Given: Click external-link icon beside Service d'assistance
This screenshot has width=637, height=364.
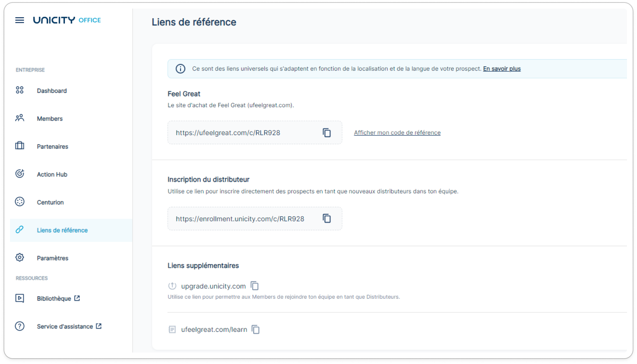Looking at the screenshot, I should tap(99, 326).
